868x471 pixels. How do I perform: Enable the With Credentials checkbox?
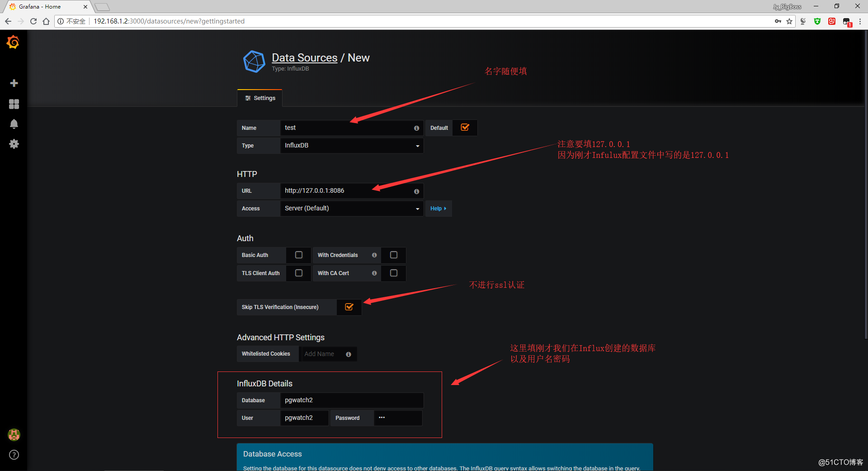point(394,255)
